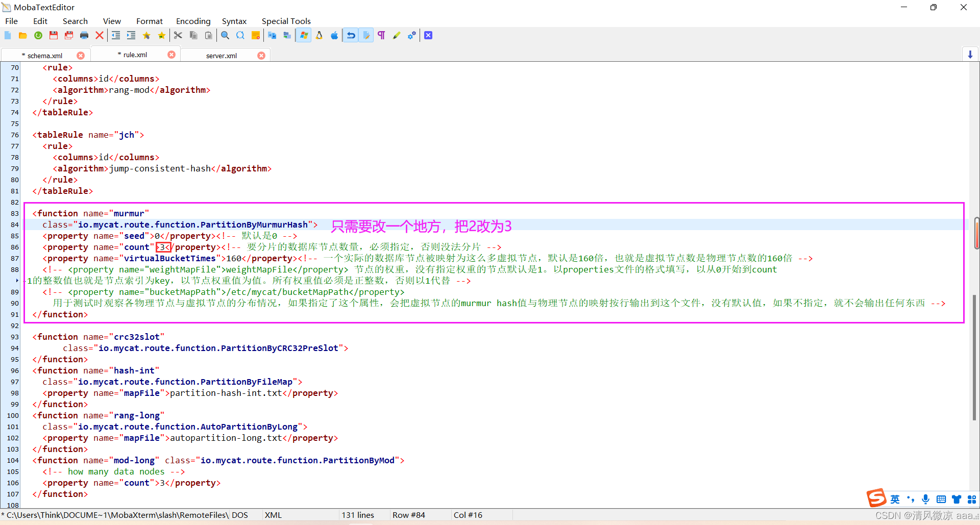Save the current file with floppy icon
The width and height of the screenshot is (980, 525).
[x=54, y=35]
